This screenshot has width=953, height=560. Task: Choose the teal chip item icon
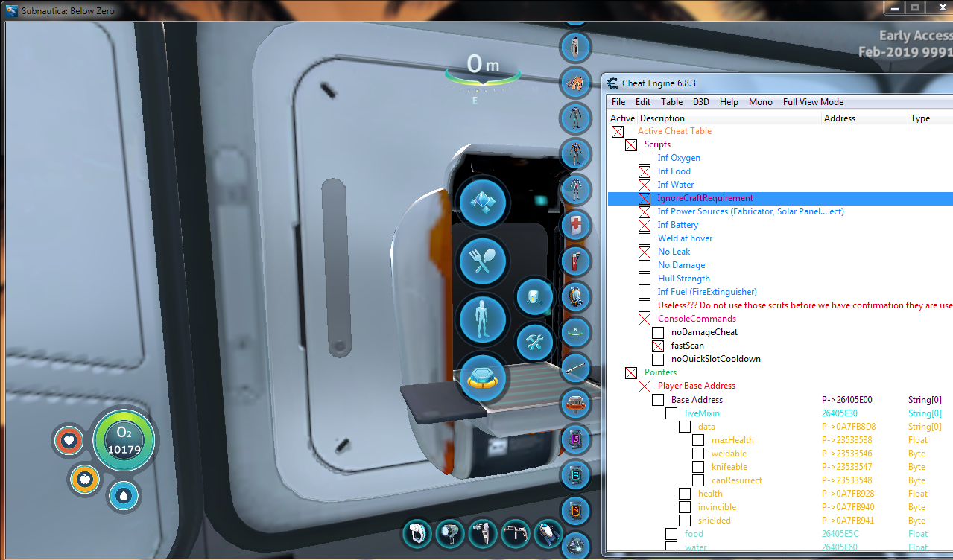(575, 475)
